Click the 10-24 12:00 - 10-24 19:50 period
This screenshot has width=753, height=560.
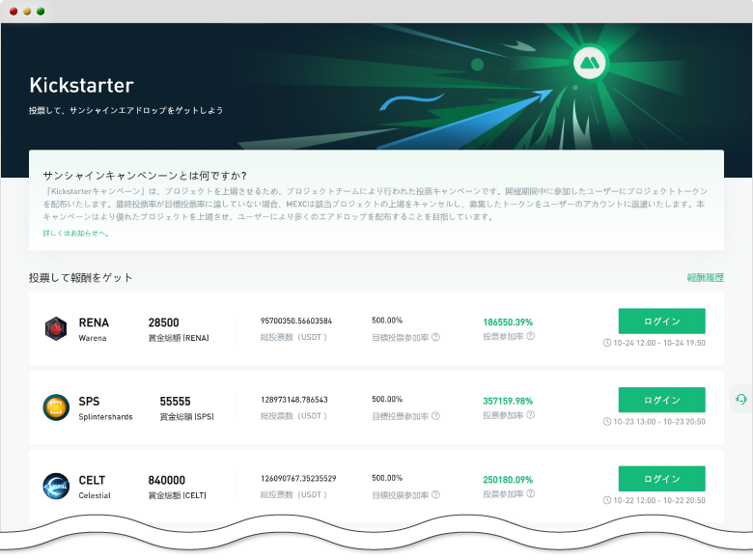click(x=659, y=343)
